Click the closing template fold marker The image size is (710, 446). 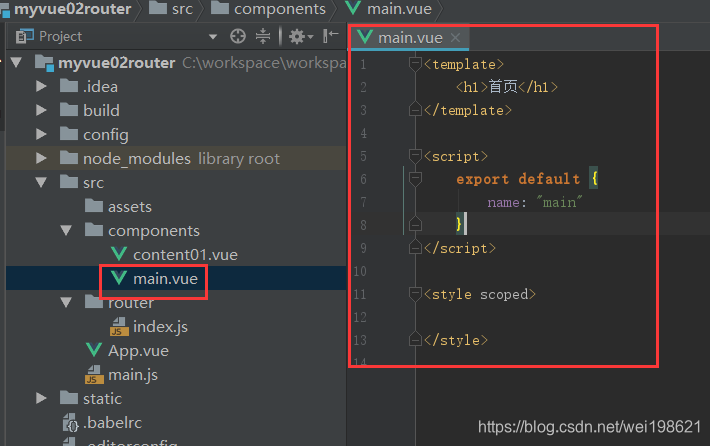(415, 110)
